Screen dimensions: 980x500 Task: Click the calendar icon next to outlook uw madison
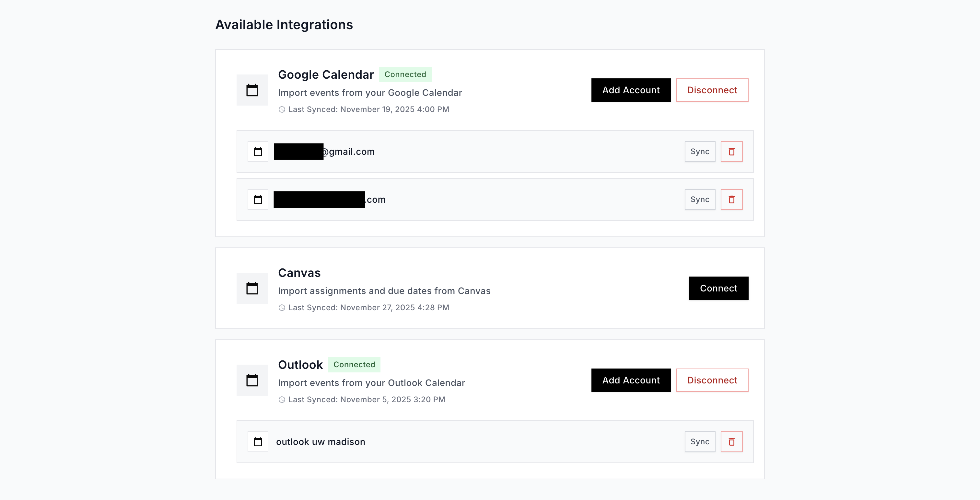258,441
